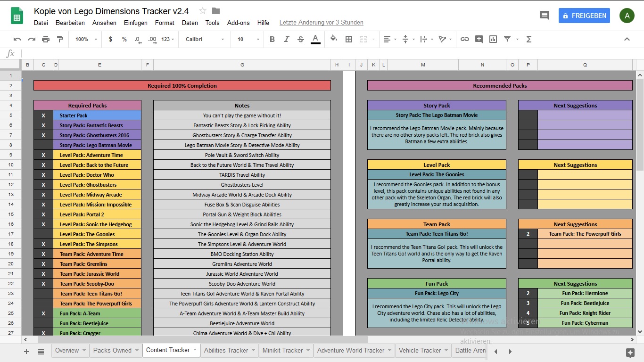Click the insert comment icon
Screen dimensions: 644x362
[479, 39]
